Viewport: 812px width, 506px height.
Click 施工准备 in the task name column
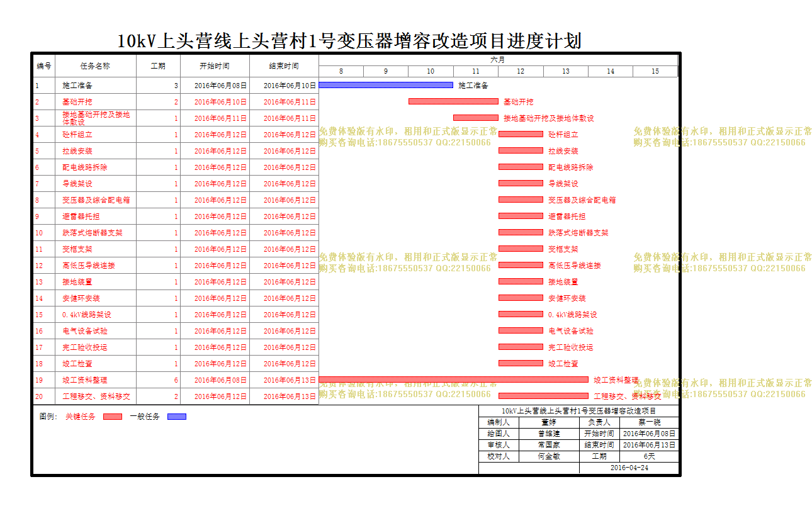click(77, 86)
